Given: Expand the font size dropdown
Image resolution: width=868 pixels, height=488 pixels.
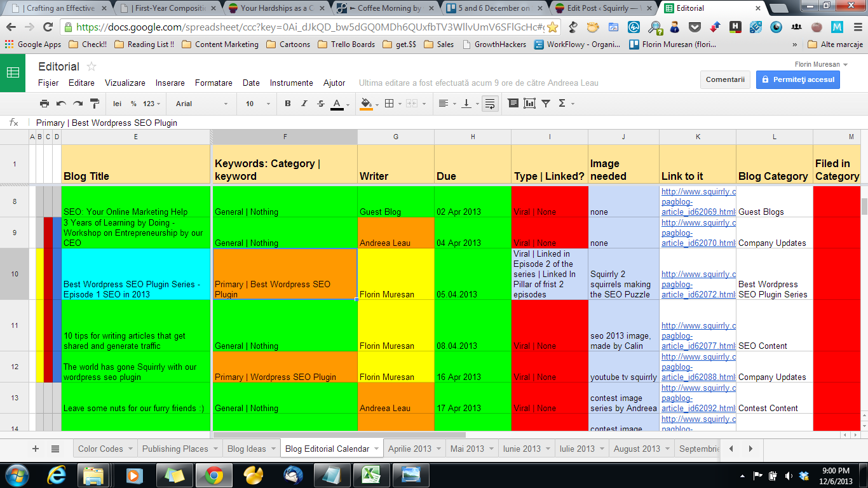Looking at the screenshot, I should click(x=258, y=104).
